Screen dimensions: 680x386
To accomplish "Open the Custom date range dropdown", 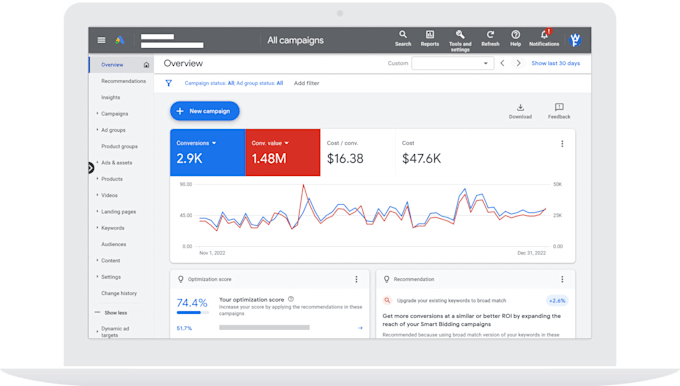I will [452, 63].
